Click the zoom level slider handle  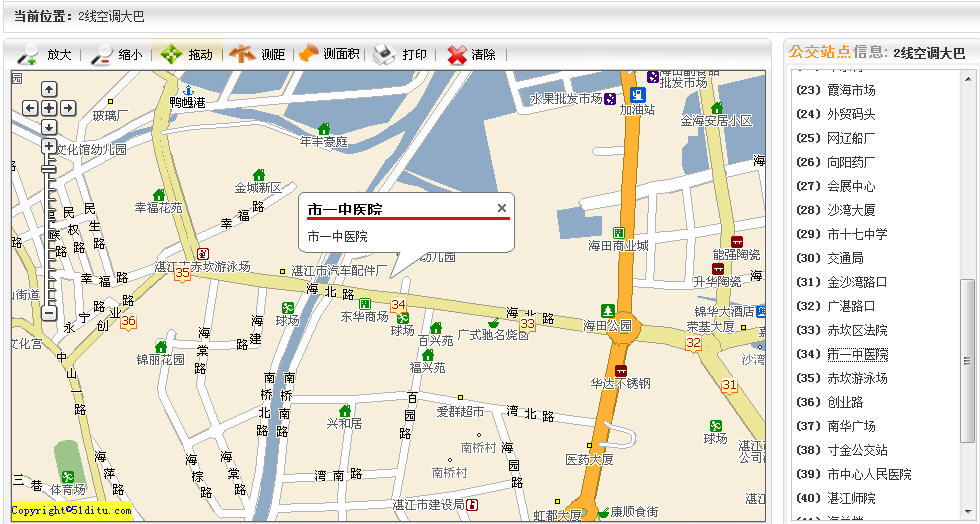[x=48, y=170]
